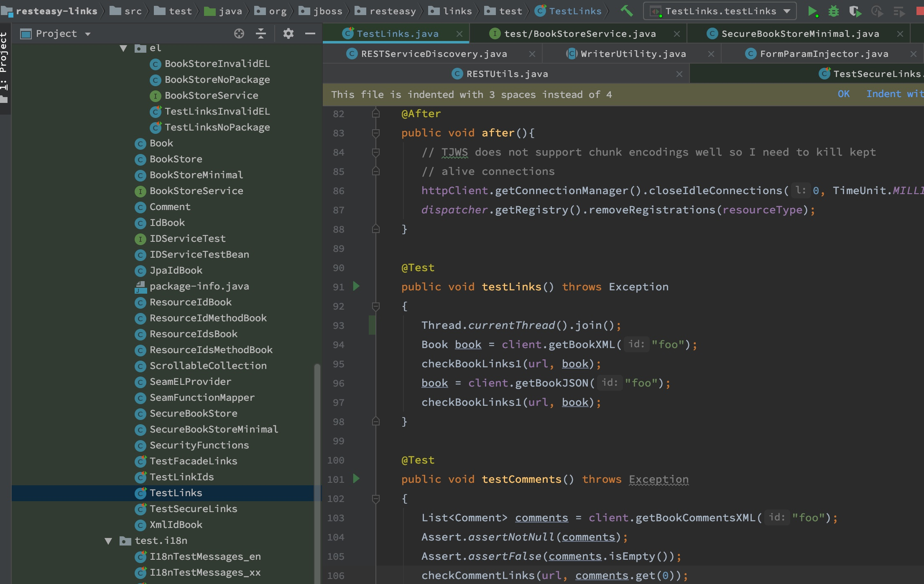
Task: Open SecureBookStore class in tree
Action: pos(193,413)
